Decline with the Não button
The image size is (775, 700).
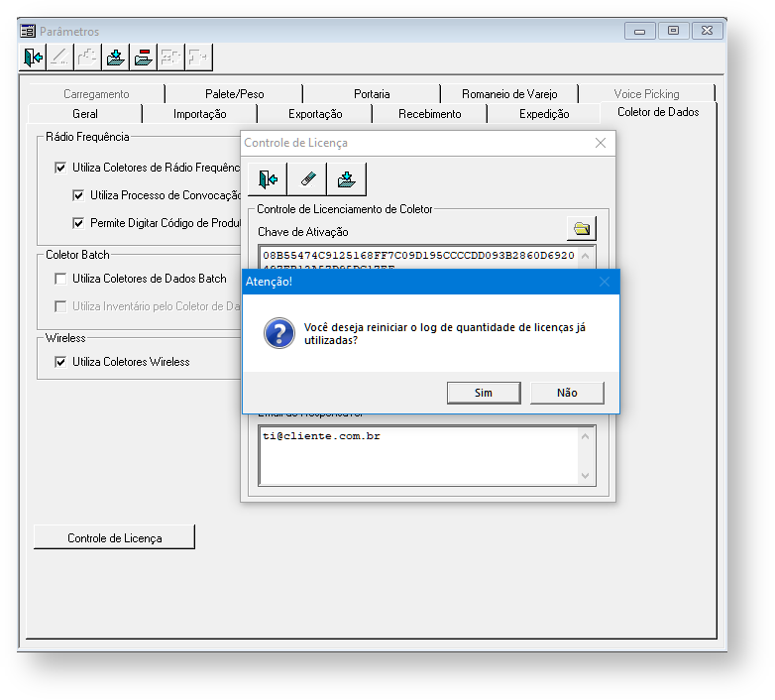coord(567,393)
